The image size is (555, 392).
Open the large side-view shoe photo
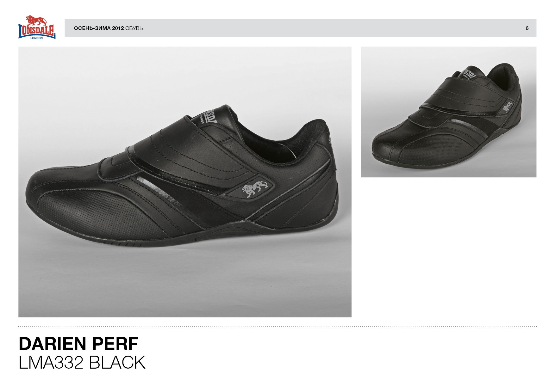pos(185,182)
